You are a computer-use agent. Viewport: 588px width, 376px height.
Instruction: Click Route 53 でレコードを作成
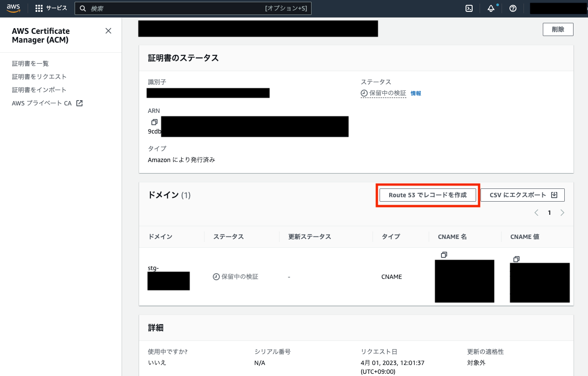click(x=428, y=195)
